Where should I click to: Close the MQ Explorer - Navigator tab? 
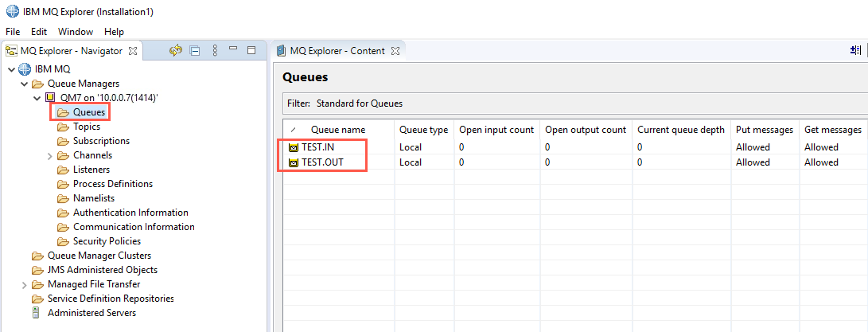(x=133, y=51)
